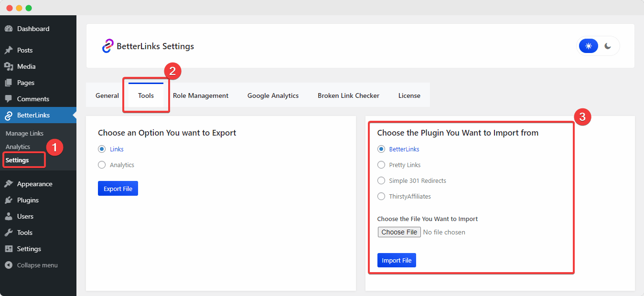Open the Broken Link Checker tab
This screenshot has width=644, height=296.
pos(348,95)
